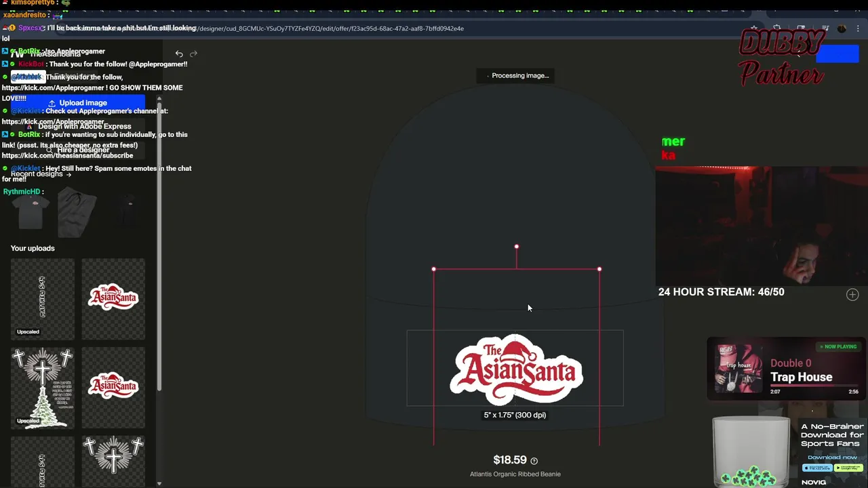Click the top-left resize handle
The width and height of the screenshot is (868, 488).
pyautogui.click(x=434, y=269)
